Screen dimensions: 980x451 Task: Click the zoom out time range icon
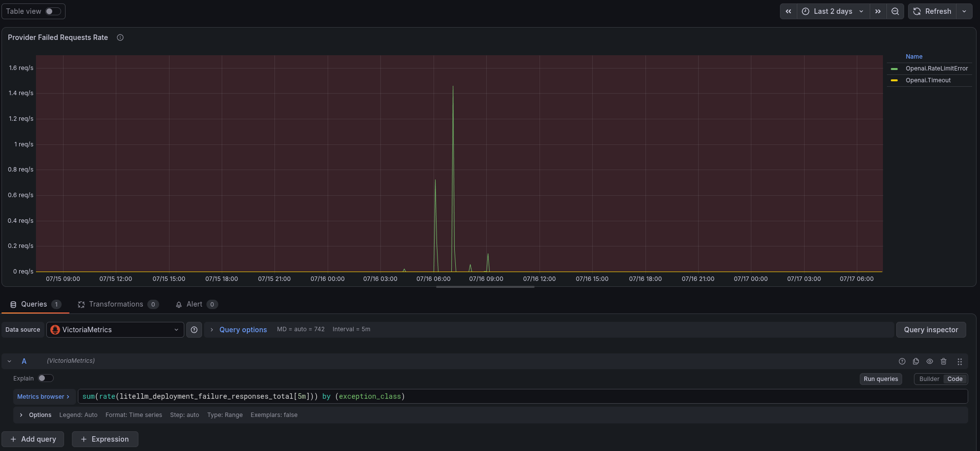(x=895, y=11)
